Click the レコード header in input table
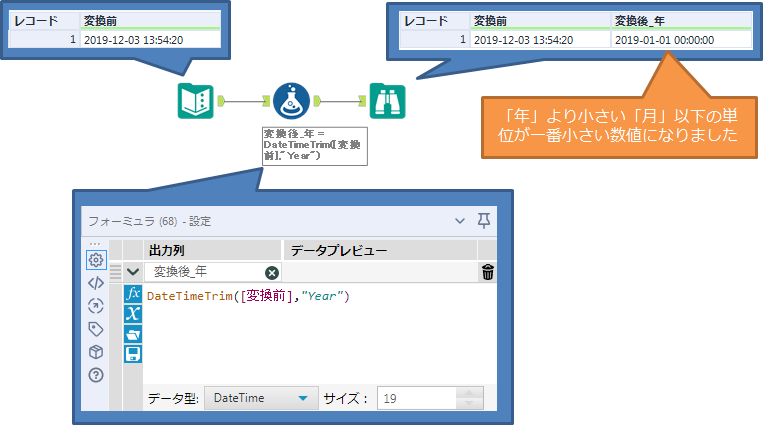The width and height of the screenshot is (763, 425). (45, 21)
